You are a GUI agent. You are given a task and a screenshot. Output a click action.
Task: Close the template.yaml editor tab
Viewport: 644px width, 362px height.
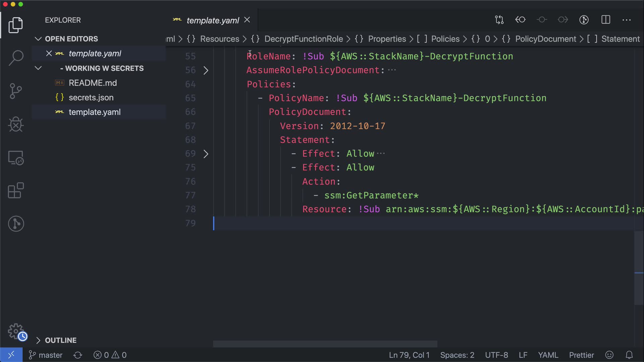point(247,20)
